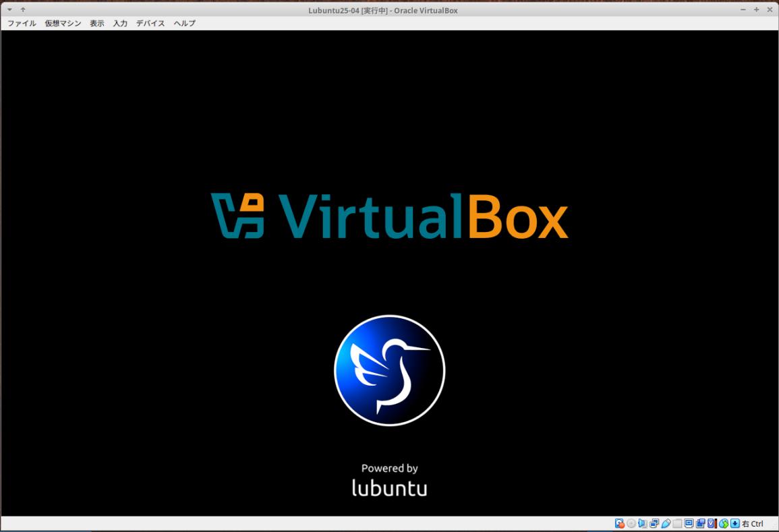Click the network adapters status icon
Screen dimensions: 779x532
(654, 523)
